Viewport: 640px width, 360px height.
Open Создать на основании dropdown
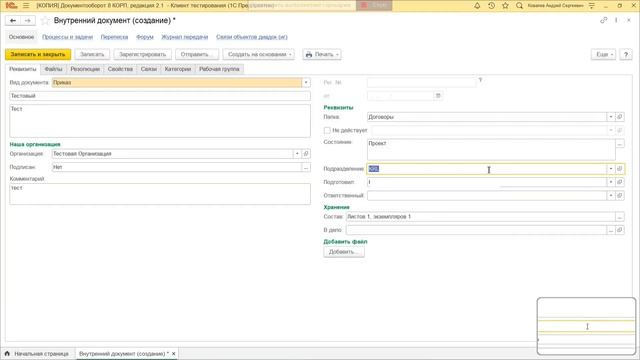point(259,54)
